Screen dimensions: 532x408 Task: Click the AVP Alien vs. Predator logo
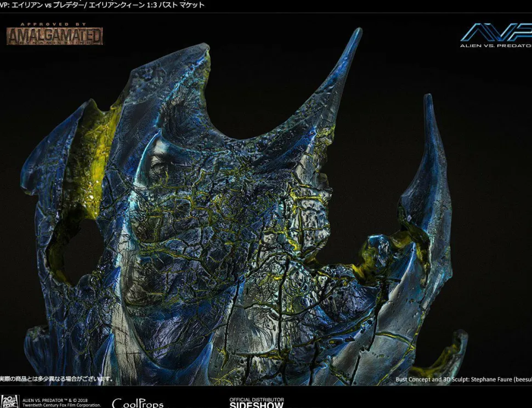[496, 35]
